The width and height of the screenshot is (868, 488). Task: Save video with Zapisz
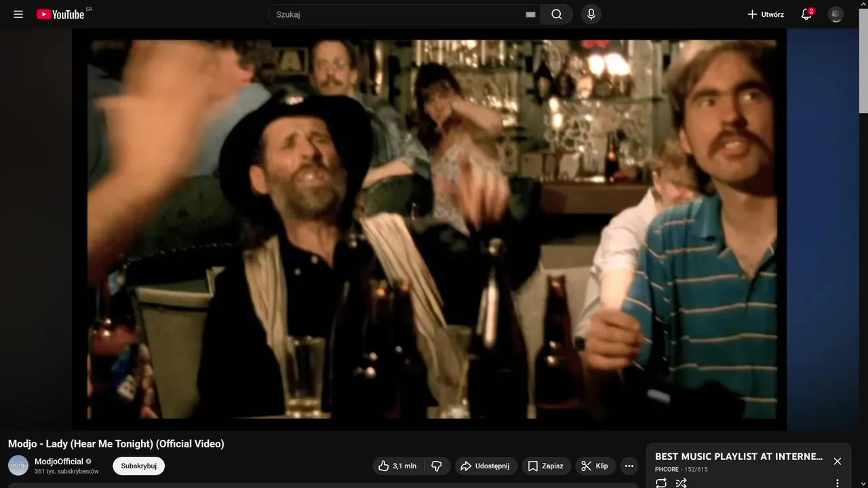(546, 466)
